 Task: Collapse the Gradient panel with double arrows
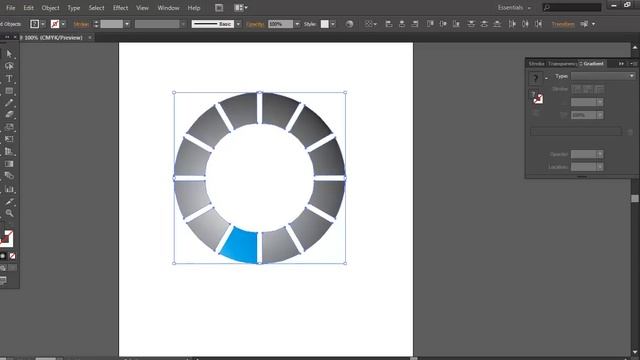coord(621,64)
